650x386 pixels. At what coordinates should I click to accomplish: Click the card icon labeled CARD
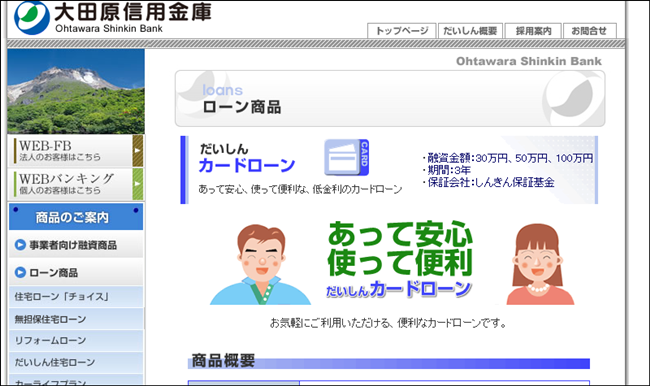tap(347, 158)
